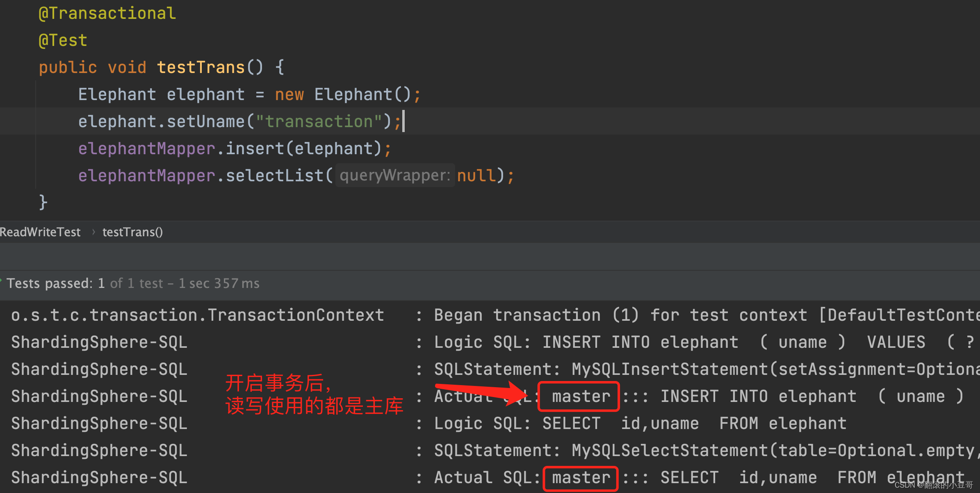Click the Tests passed status text
The image size is (980, 493).
pyautogui.click(x=133, y=283)
